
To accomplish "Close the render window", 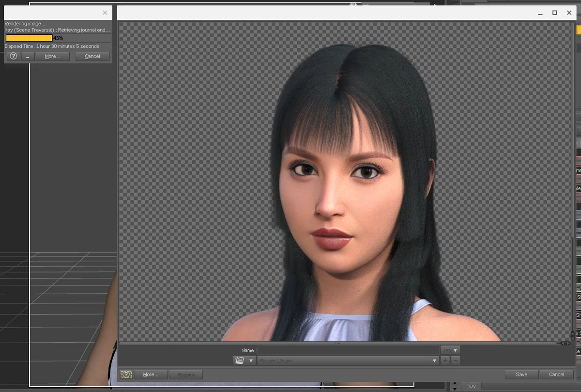I will point(569,13).
